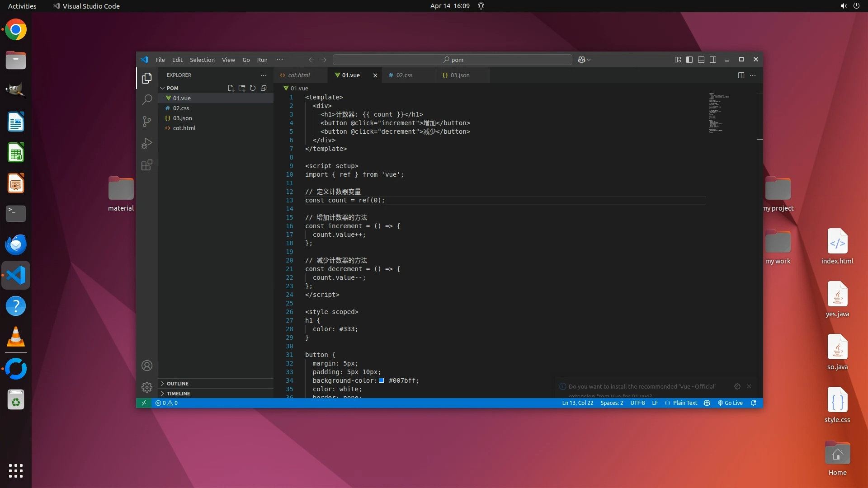
Task: Open the Selection menu
Action: [x=202, y=60]
